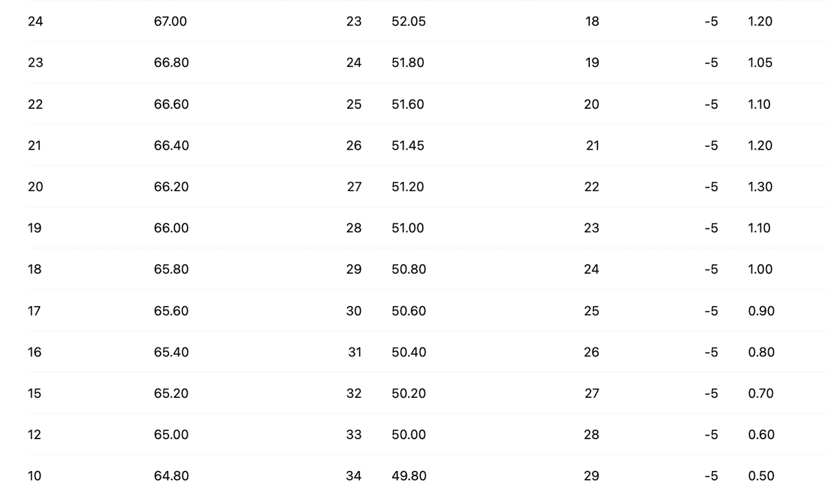Click the 66.40 cell

point(171,145)
